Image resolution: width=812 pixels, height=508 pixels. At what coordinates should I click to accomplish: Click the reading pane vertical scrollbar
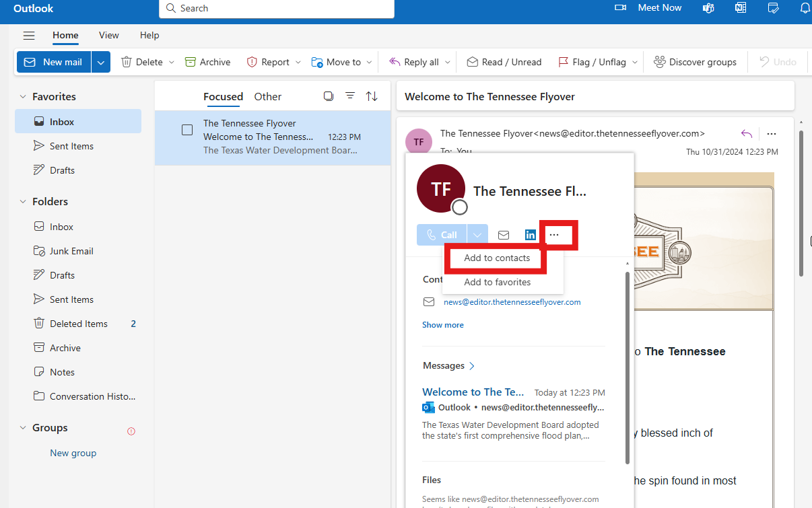[801, 204]
